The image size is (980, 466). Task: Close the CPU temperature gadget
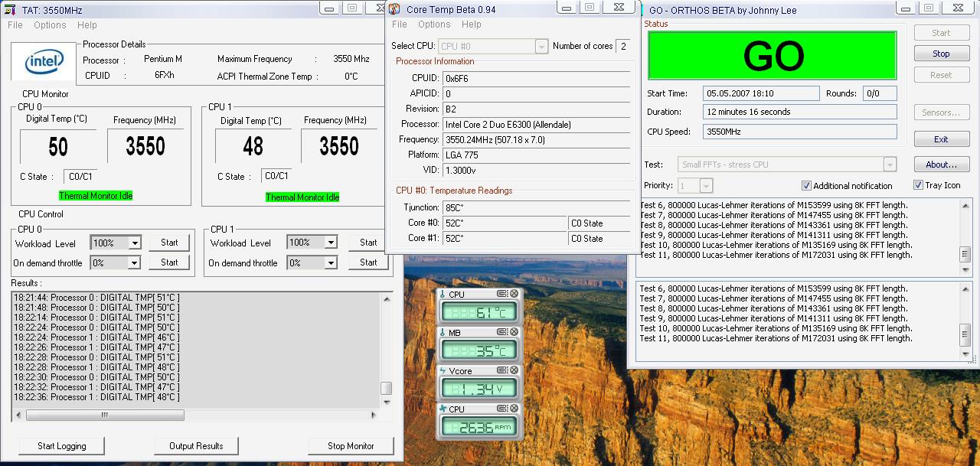pyautogui.click(x=514, y=295)
